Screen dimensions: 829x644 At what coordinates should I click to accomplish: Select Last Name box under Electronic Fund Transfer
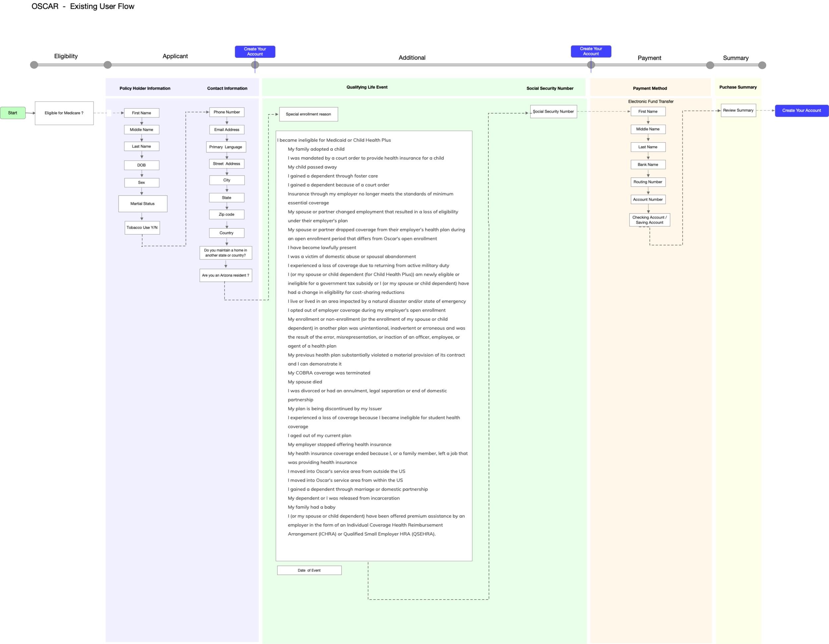(x=648, y=147)
